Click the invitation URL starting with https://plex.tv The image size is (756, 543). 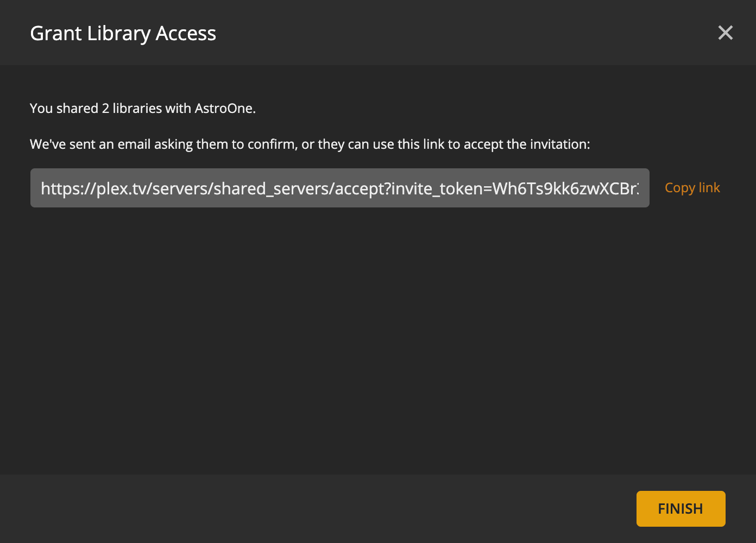click(x=339, y=188)
